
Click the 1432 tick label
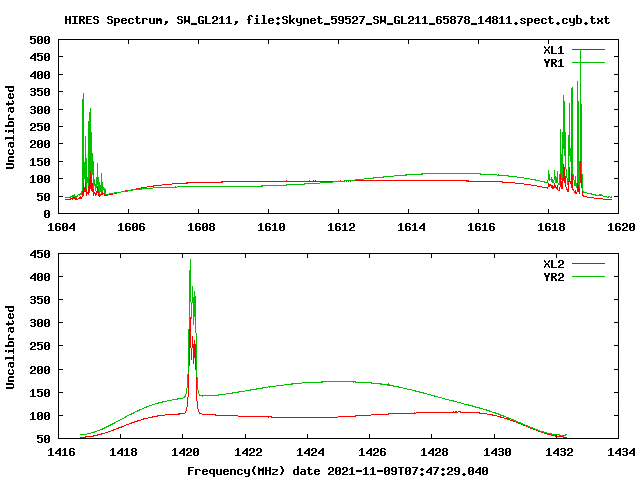point(559,452)
